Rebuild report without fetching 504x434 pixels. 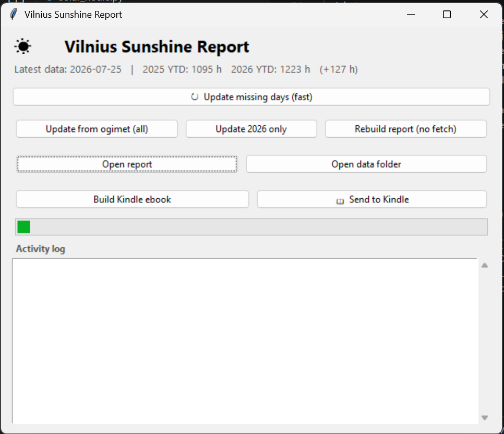point(405,129)
